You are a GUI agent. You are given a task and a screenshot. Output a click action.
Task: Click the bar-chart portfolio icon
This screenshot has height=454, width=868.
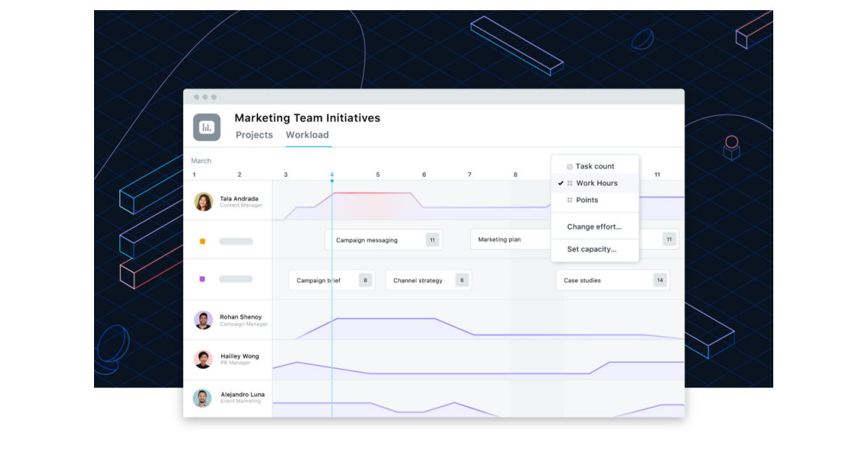click(x=206, y=126)
